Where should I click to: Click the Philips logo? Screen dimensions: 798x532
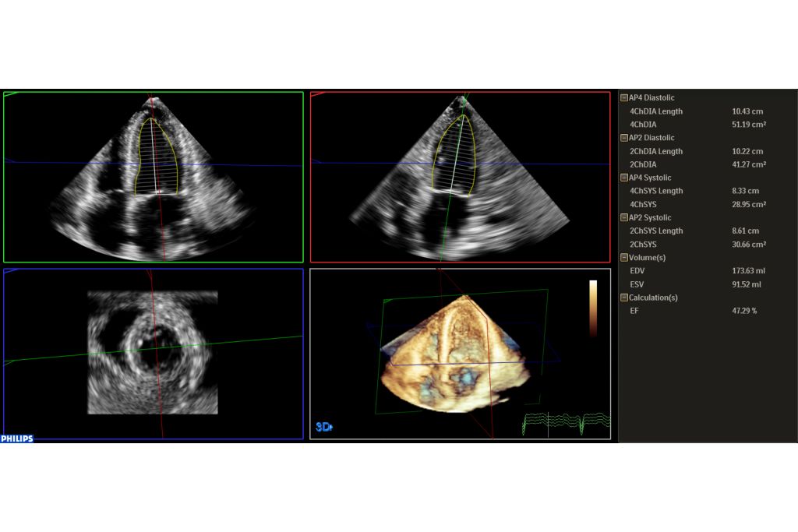click(x=17, y=439)
